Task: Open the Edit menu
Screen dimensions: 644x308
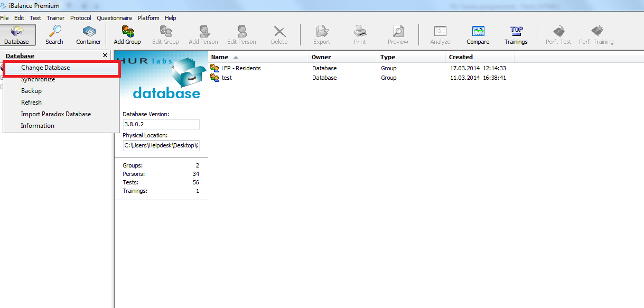Action: [x=20, y=18]
